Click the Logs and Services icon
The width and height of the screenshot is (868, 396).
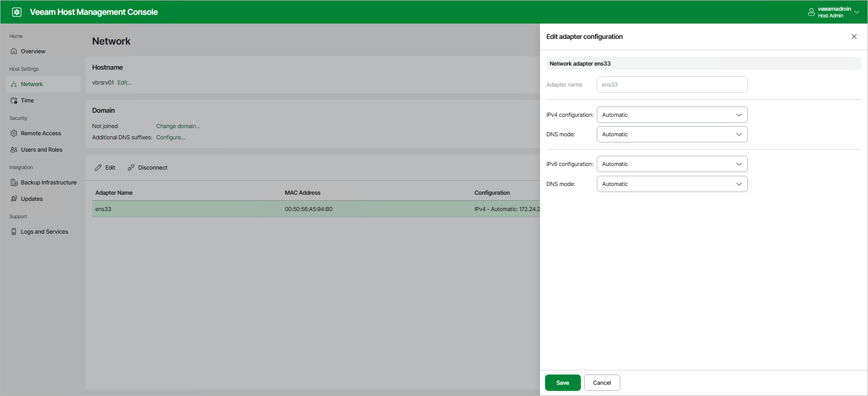[14, 232]
